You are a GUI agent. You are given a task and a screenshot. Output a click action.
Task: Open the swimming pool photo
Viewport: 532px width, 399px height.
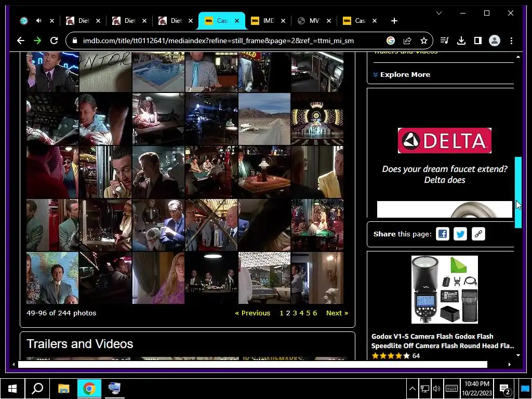tap(158, 72)
